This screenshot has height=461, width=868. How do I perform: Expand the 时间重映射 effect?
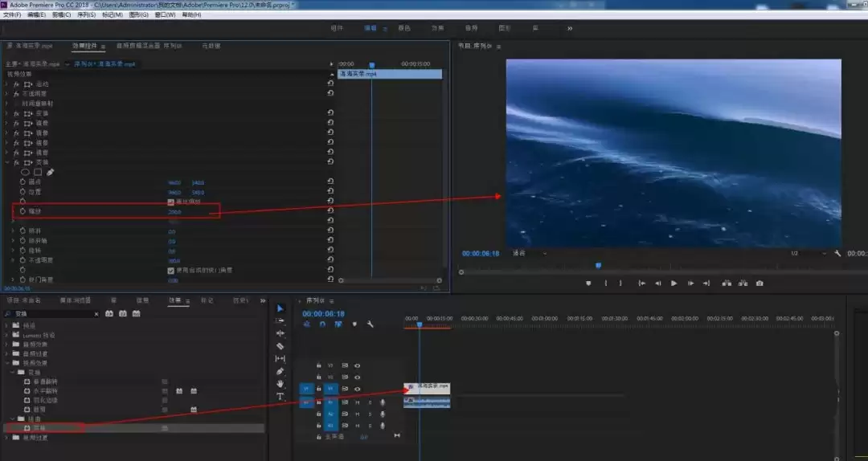(x=6, y=104)
